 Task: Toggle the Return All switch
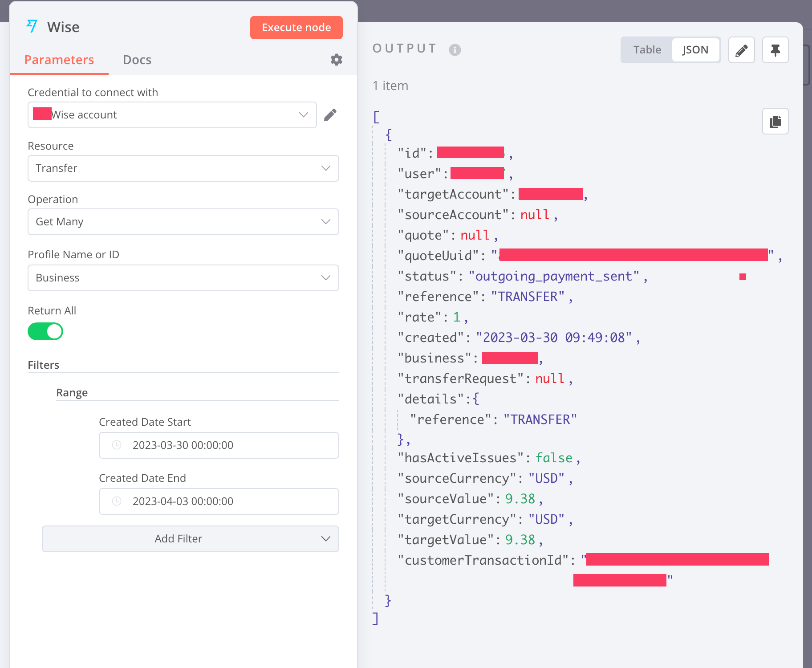pyautogui.click(x=45, y=331)
